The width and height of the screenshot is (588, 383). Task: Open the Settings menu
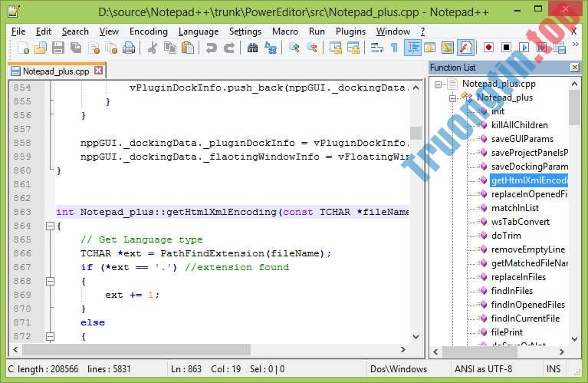click(x=245, y=31)
